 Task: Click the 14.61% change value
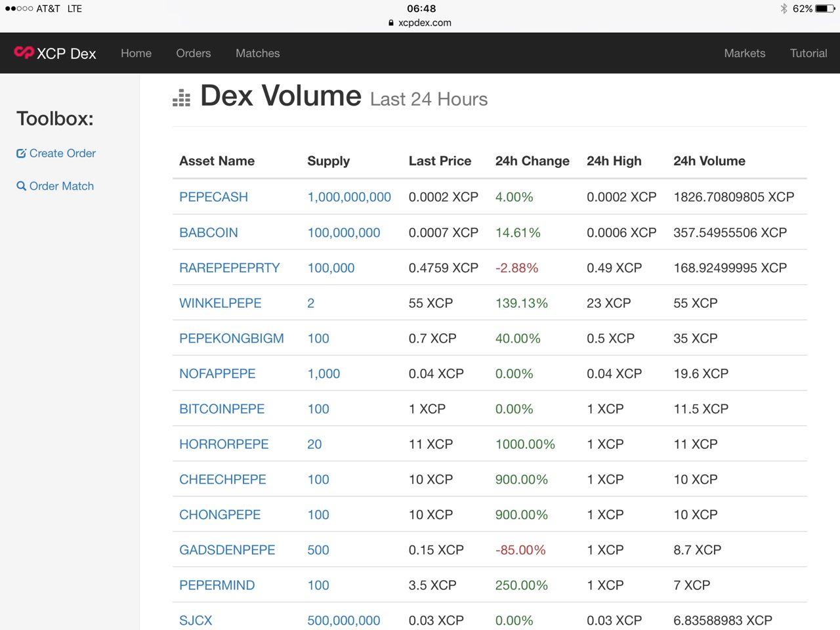[x=518, y=232]
